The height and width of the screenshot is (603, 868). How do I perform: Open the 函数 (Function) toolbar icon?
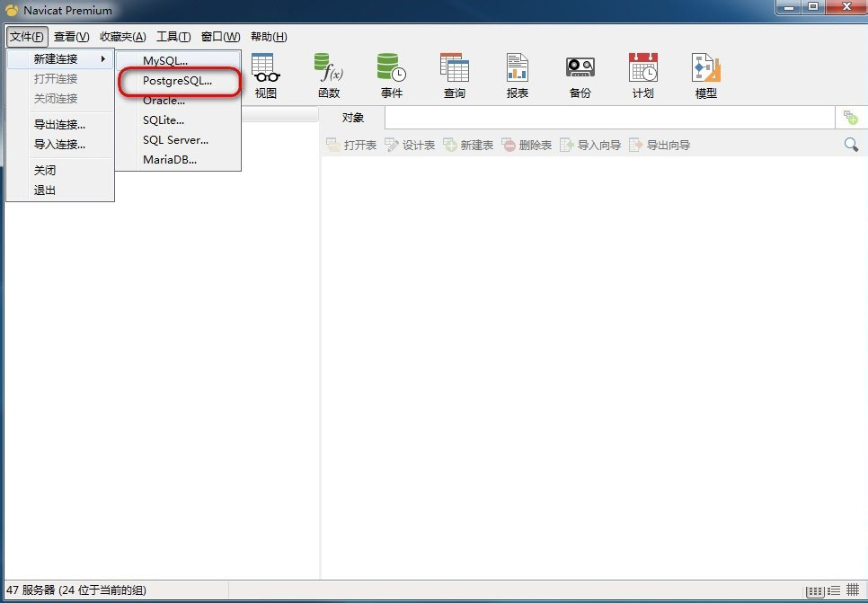pyautogui.click(x=329, y=75)
